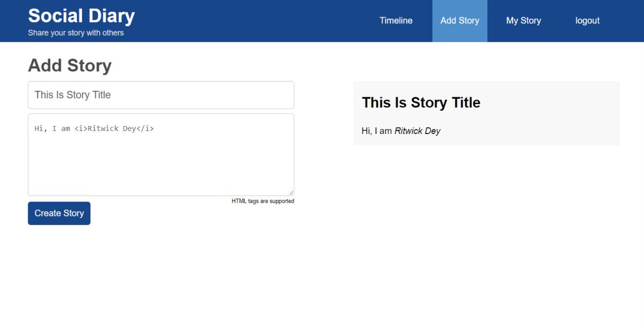644x325 pixels.
Task: Focus the story title input field
Action: point(161,95)
